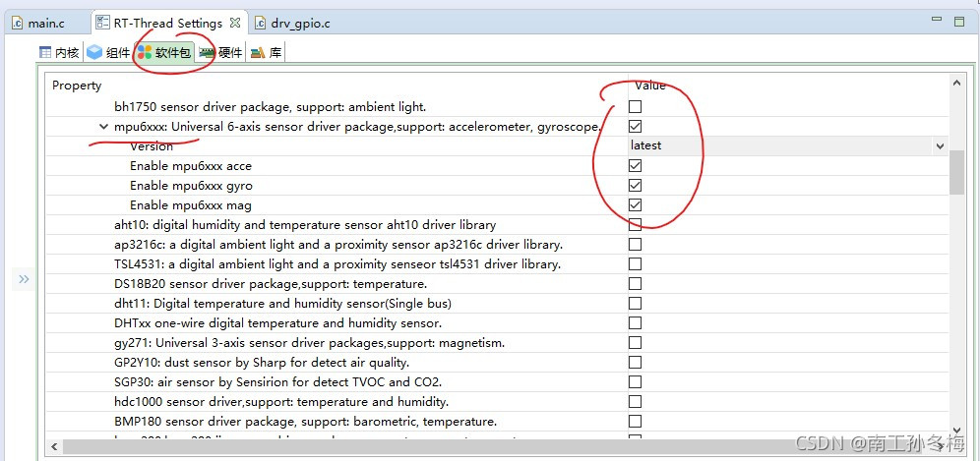
Task: Select the Enable mpu6xxx mag row label
Action: tap(191, 205)
